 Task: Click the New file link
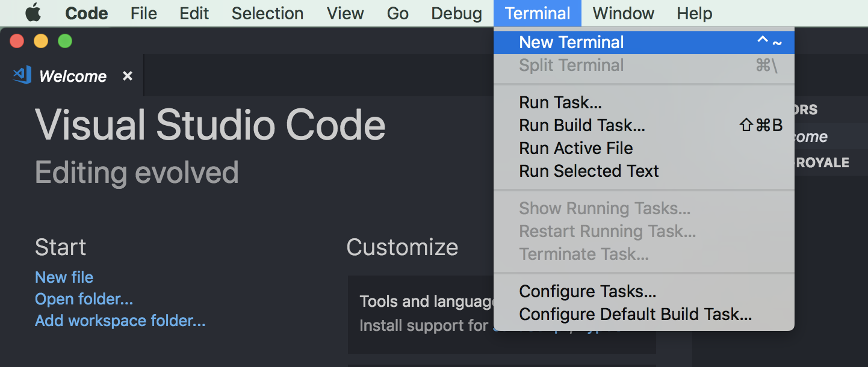[x=64, y=277]
